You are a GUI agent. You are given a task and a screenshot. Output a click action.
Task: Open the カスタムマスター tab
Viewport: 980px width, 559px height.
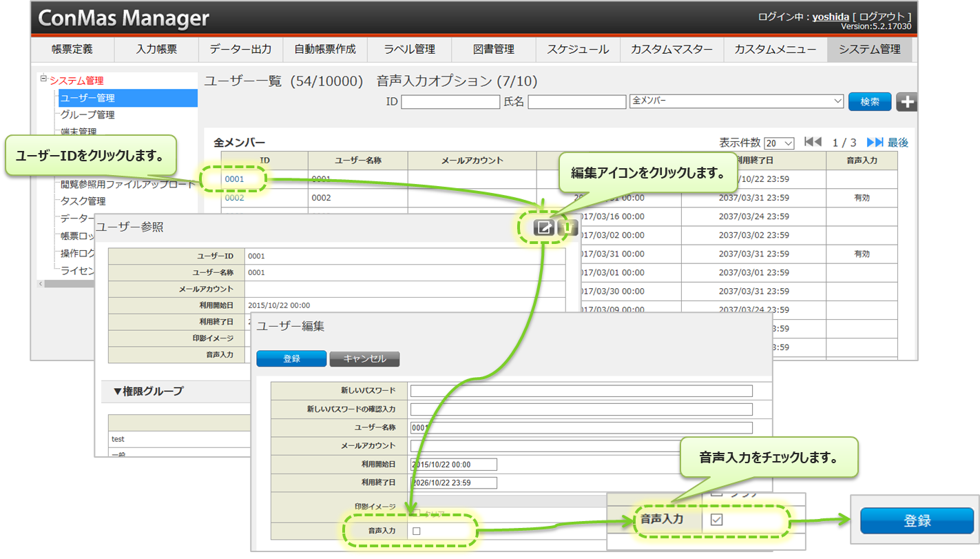pos(671,50)
